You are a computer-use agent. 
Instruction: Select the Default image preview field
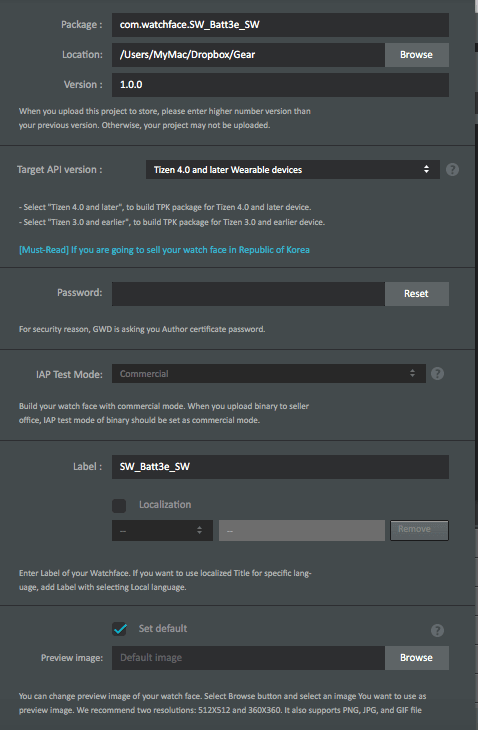click(x=248, y=658)
